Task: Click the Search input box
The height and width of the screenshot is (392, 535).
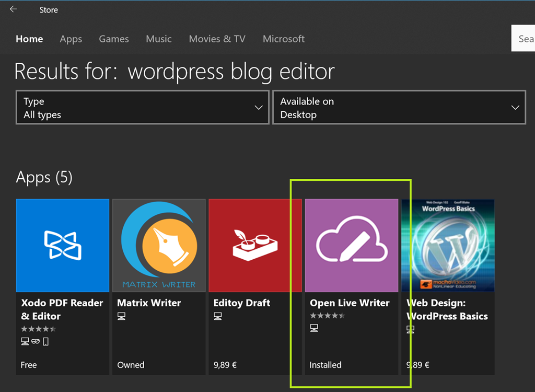Action: click(524, 39)
